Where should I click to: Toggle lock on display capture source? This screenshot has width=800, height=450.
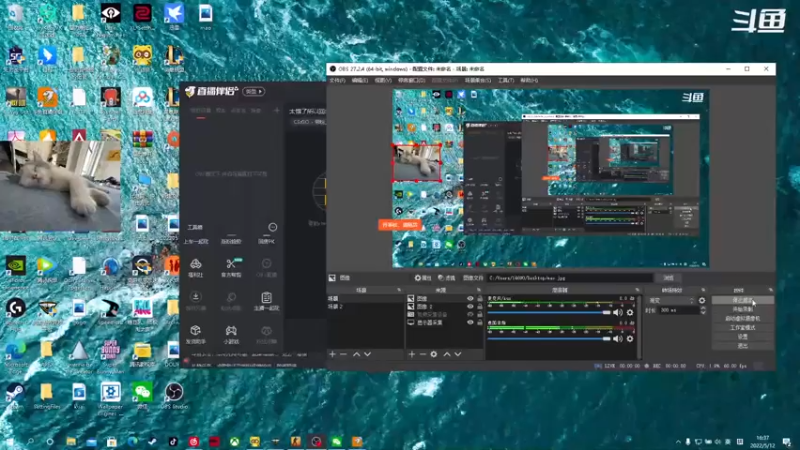480,322
